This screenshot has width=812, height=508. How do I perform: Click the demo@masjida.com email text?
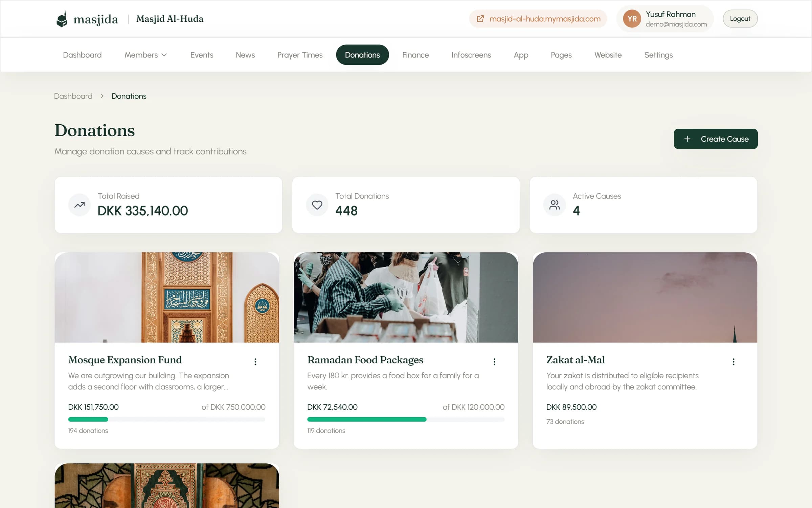click(676, 24)
